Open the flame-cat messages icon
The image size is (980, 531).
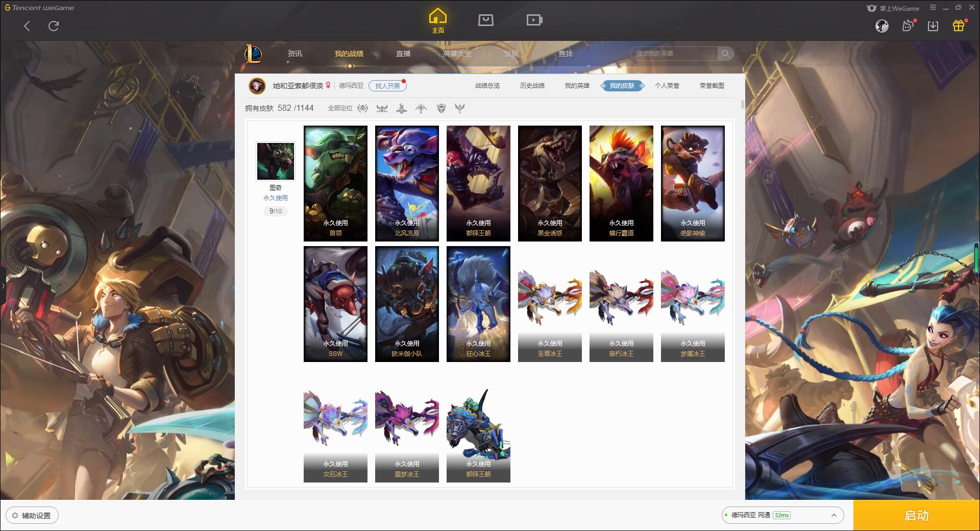908,26
